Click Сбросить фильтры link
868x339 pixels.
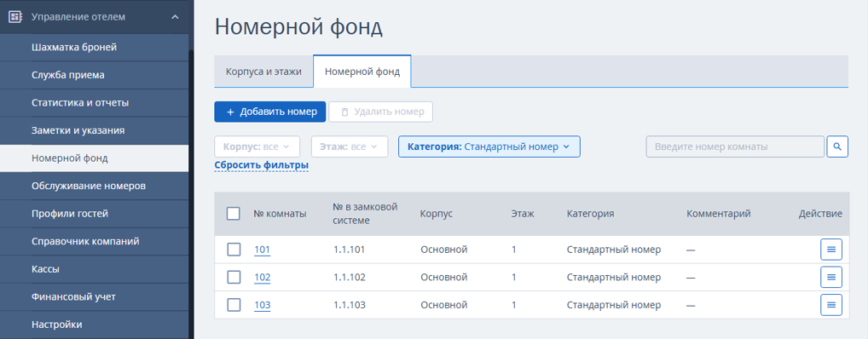point(261,165)
